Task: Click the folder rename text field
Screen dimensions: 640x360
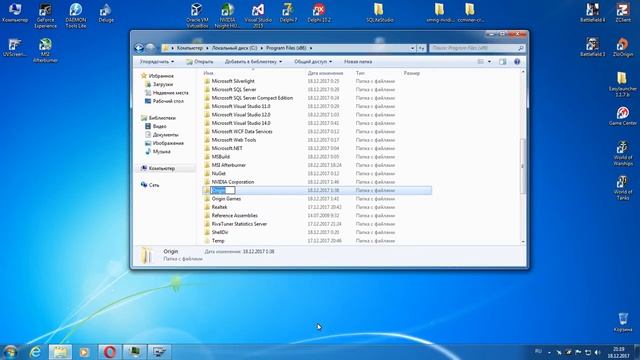Action: pos(222,190)
